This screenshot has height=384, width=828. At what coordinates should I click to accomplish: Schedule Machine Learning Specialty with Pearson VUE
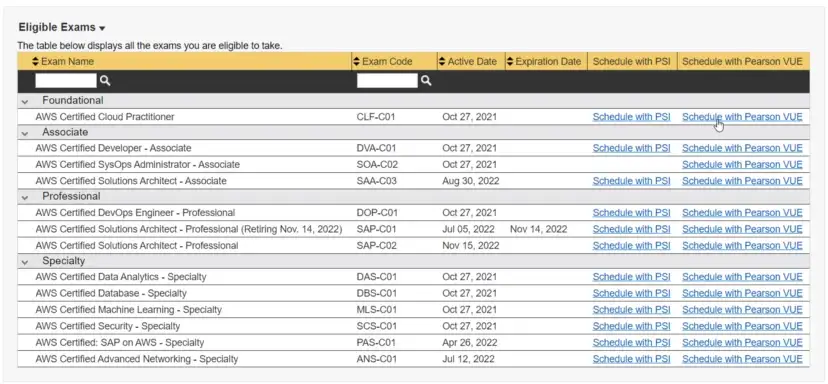coord(742,310)
